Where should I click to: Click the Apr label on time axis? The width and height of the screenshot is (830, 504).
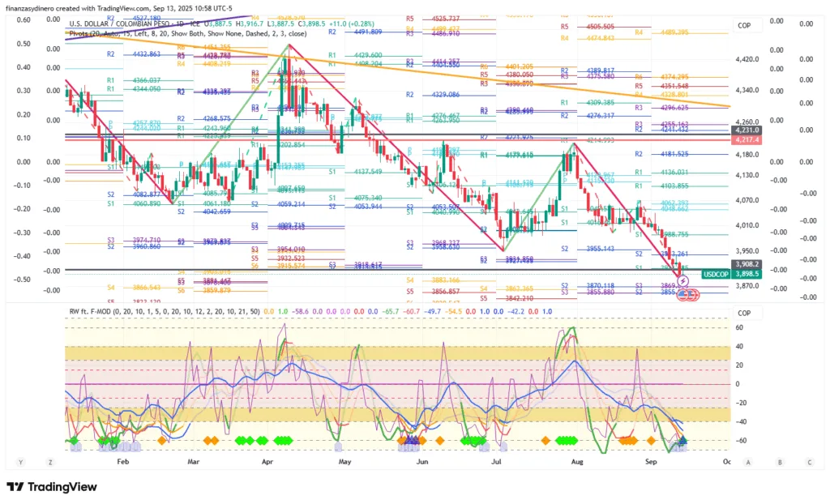[x=267, y=462]
